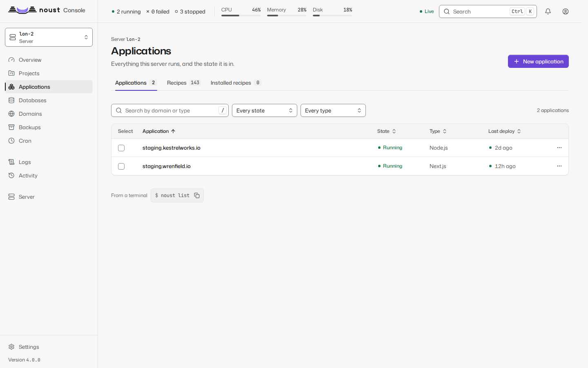Open the Every type filter

click(x=333, y=110)
